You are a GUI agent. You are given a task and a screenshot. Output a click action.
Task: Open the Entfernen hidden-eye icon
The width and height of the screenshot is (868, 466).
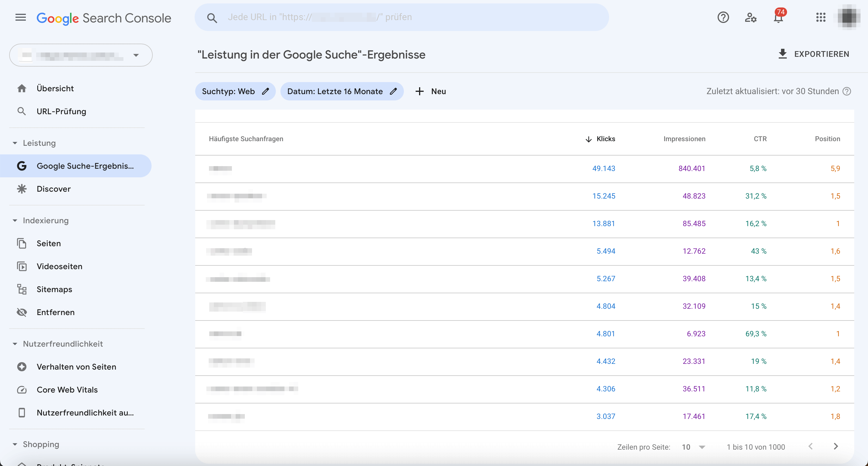[x=22, y=312]
